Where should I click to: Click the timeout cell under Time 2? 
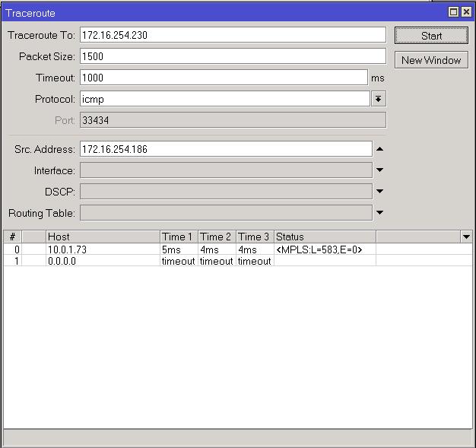click(217, 261)
